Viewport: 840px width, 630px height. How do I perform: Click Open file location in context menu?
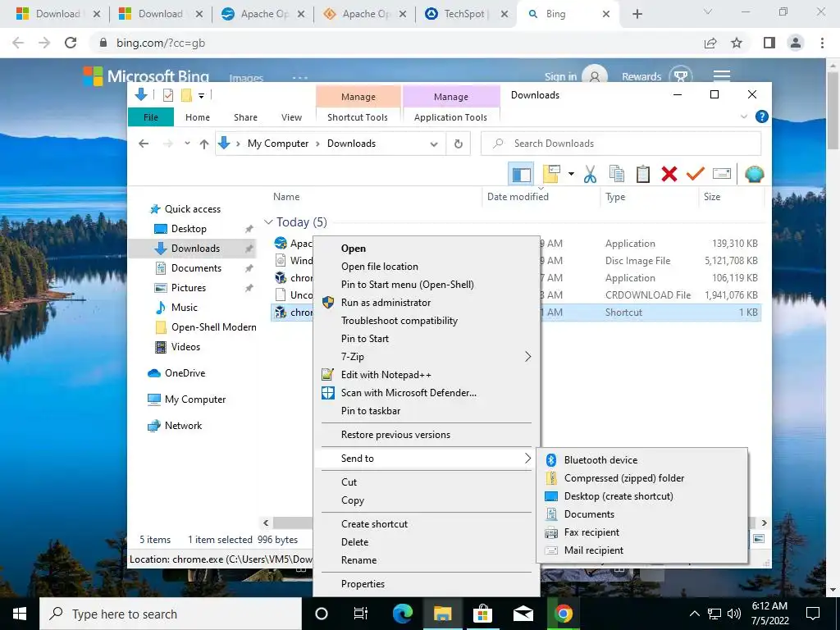379,267
